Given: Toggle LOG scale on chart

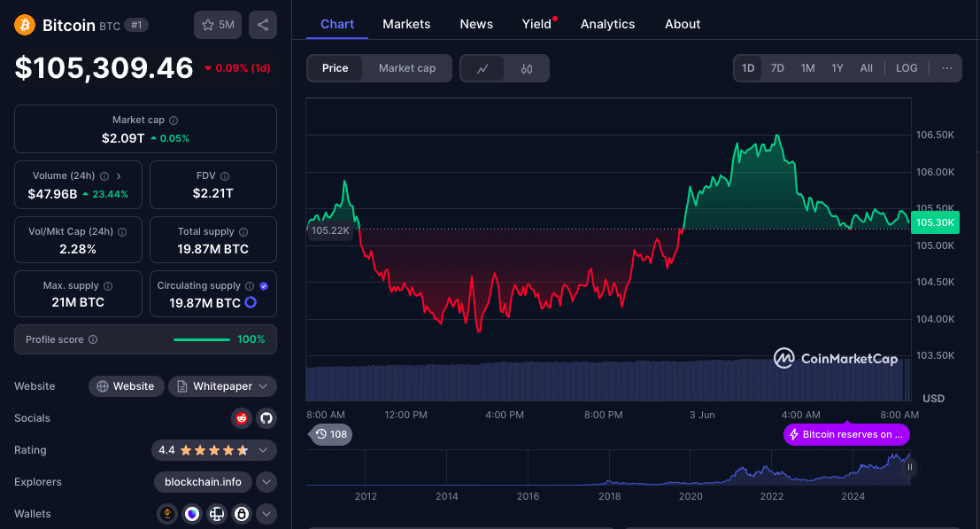Looking at the screenshot, I should [x=907, y=68].
